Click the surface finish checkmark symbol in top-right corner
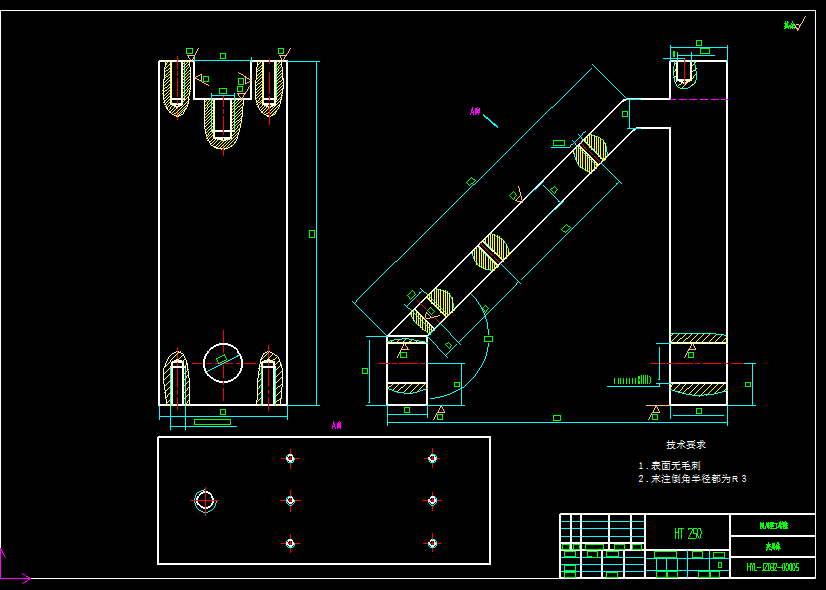This screenshot has height=590, width=826. click(x=793, y=25)
